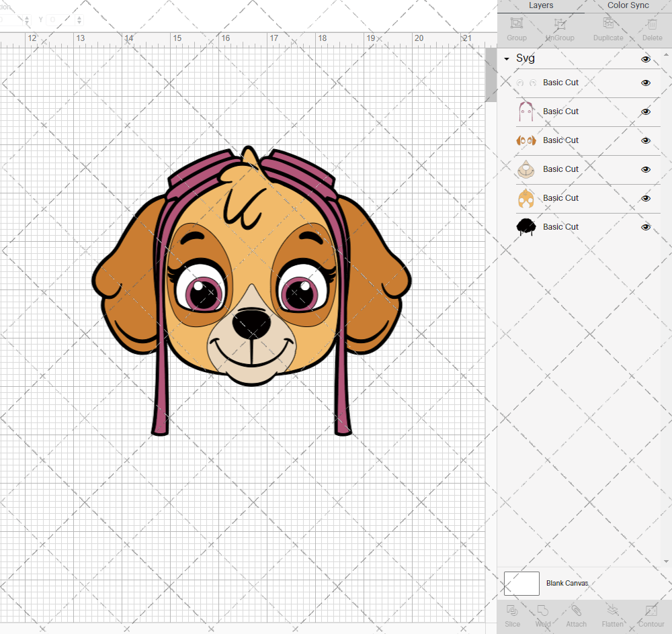Click the Y position input field
Screen dimensions: 672x634
[60, 19]
